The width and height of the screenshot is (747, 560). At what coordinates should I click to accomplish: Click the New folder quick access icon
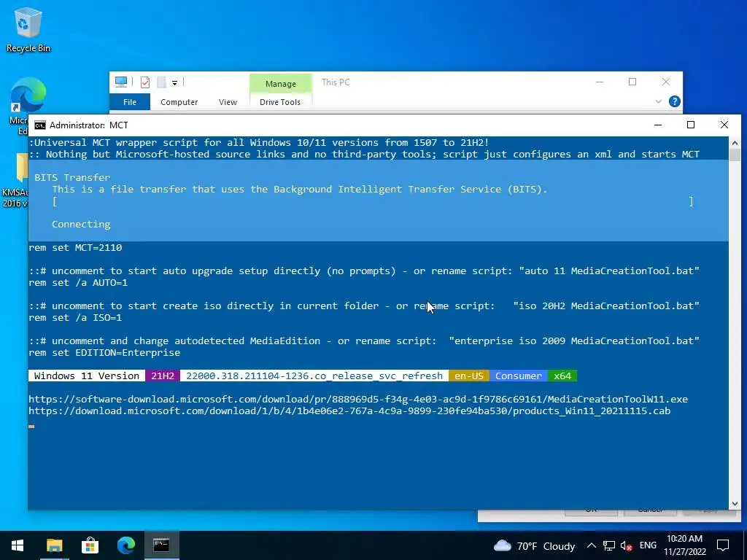[x=161, y=82]
